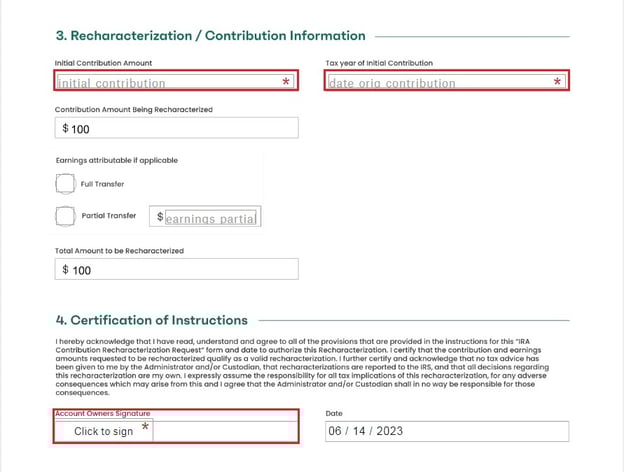This screenshot has height=472, width=624.
Task: Click the Earnings attributable if applicable label
Action: pos(117,160)
